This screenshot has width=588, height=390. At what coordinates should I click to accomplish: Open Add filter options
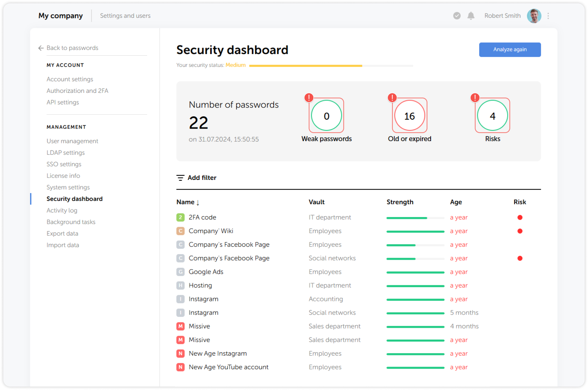click(x=202, y=178)
